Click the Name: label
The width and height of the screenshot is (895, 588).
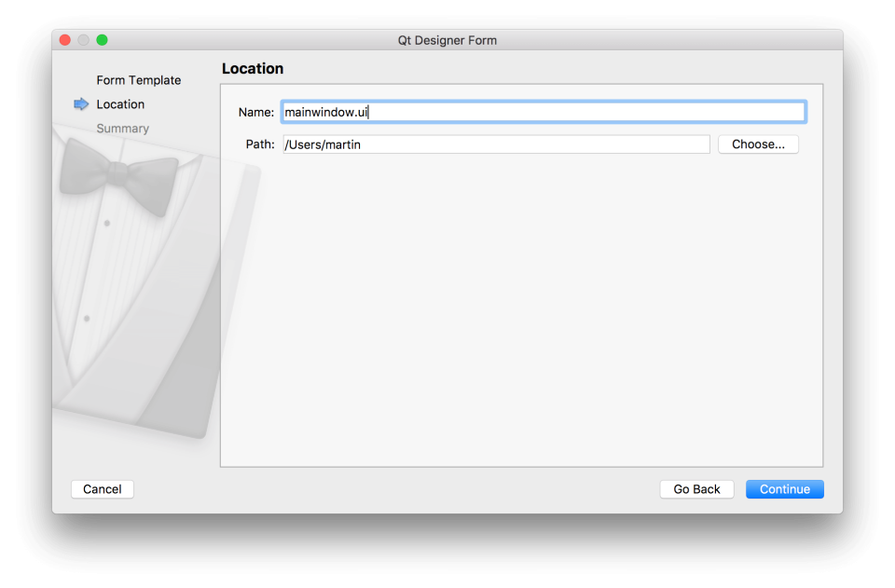256,112
